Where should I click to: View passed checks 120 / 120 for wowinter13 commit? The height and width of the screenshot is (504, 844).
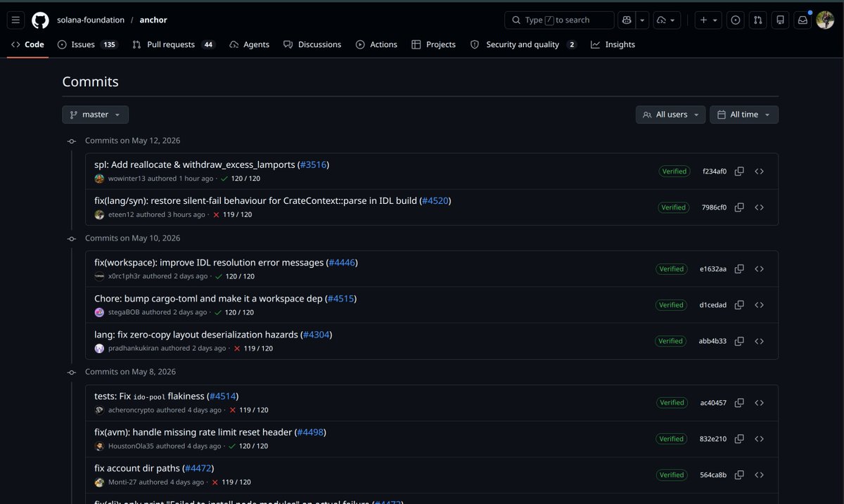(x=240, y=179)
